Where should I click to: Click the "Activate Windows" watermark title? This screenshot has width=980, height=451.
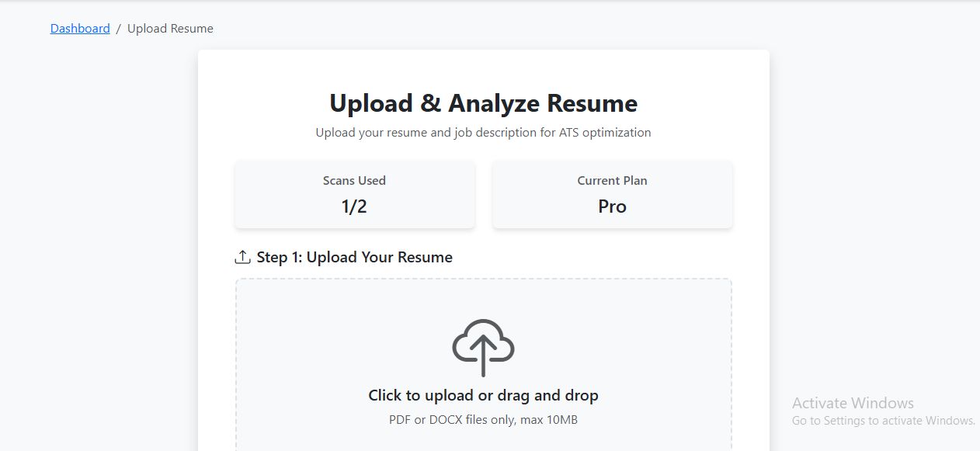[x=853, y=403]
